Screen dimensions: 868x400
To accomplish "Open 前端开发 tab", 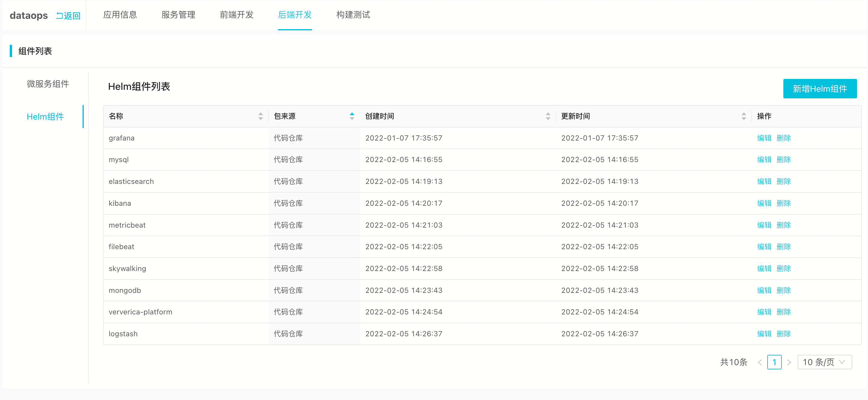I will tap(236, 15).
